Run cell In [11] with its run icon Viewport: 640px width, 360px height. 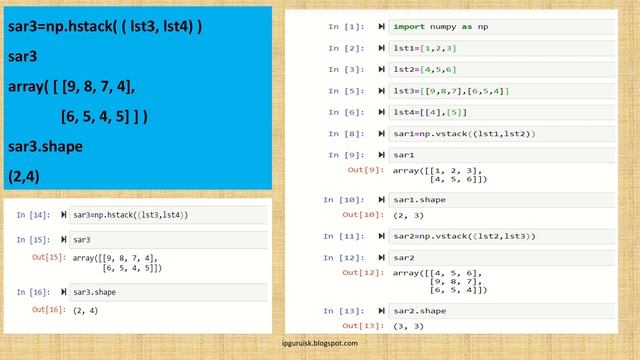click(381, 236)
